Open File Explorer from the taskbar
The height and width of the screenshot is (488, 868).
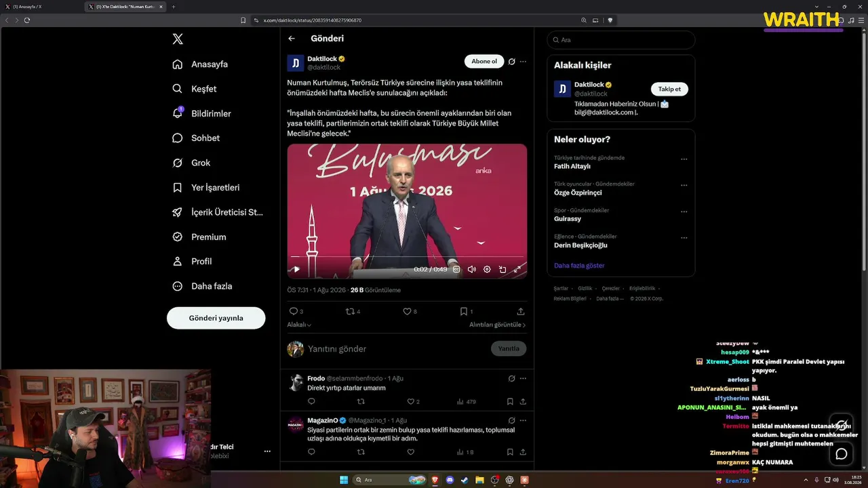479,480
